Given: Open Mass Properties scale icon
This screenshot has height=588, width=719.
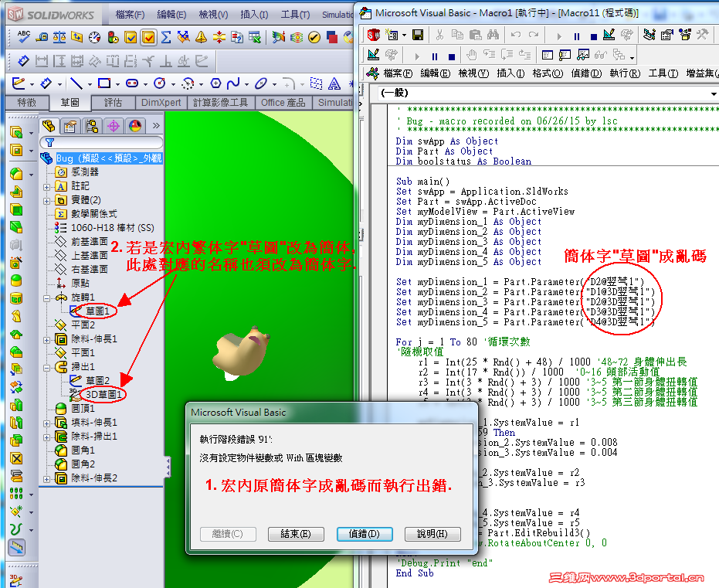Looking at the screenshot, I should 59,37.
